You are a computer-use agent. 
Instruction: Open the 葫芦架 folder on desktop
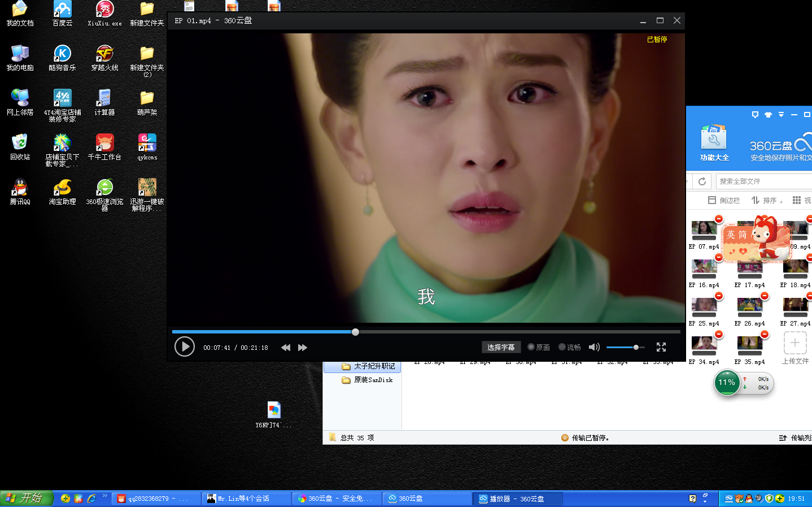click(x=147, y=103)
